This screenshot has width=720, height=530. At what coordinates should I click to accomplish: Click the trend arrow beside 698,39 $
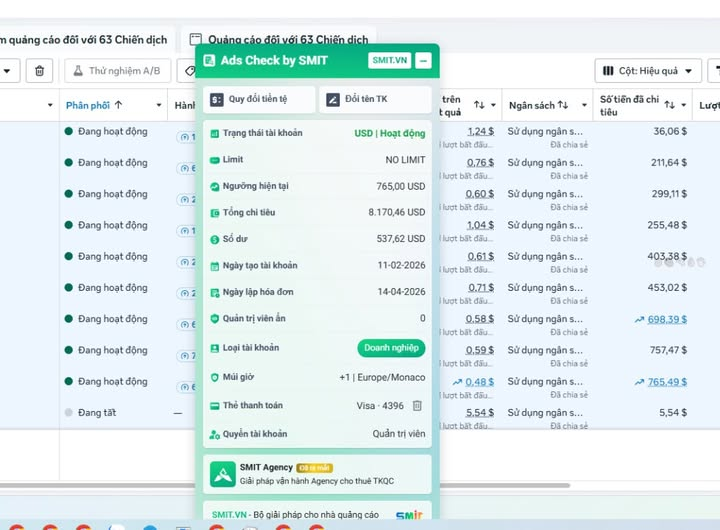pyautogui.click(x=639, y=319)
